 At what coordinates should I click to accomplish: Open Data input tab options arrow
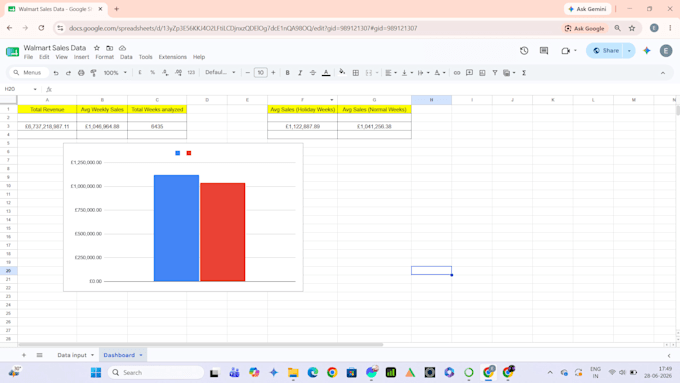(92, 355)
